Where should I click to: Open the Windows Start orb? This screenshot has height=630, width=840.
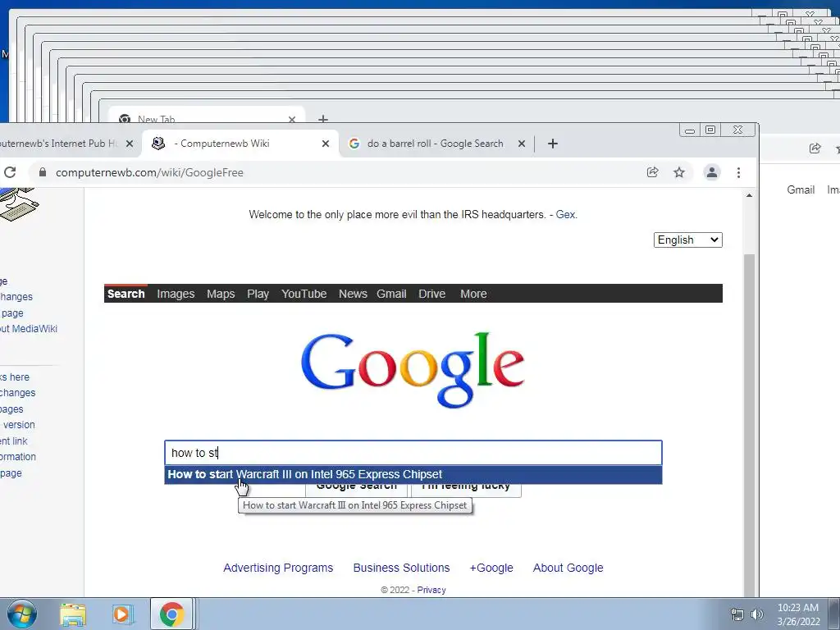click(x=21, y=614)
